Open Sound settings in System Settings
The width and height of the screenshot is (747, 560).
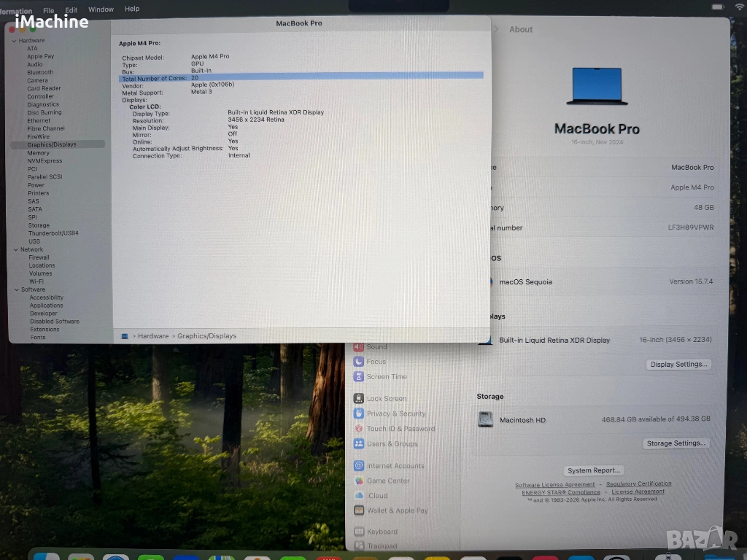coord(377,347)
